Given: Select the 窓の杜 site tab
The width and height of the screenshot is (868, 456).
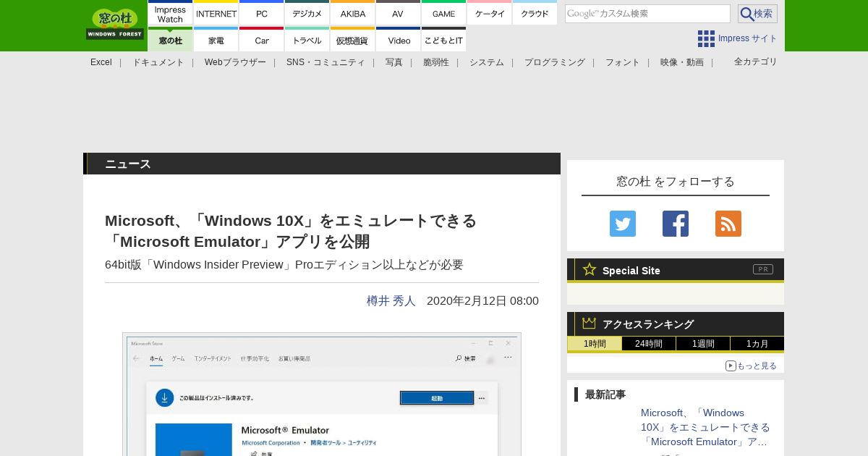Looking at the screenshot, I should pos(170,40).
